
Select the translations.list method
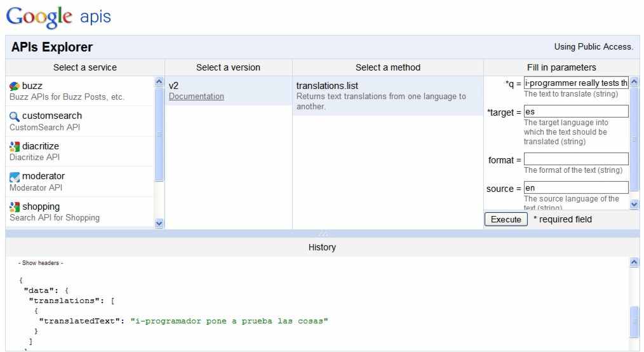click(387, 96)
